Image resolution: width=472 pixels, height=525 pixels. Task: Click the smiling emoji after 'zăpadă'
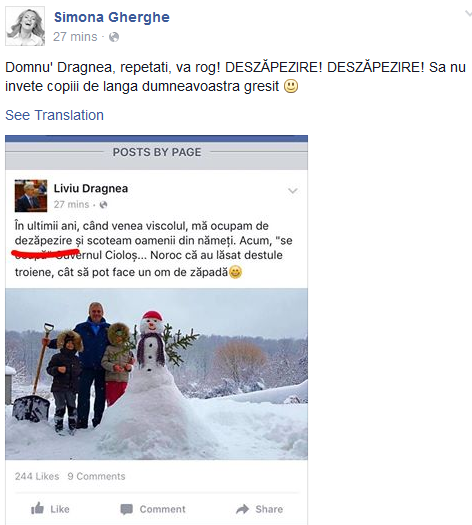click(x=235, y=272)
